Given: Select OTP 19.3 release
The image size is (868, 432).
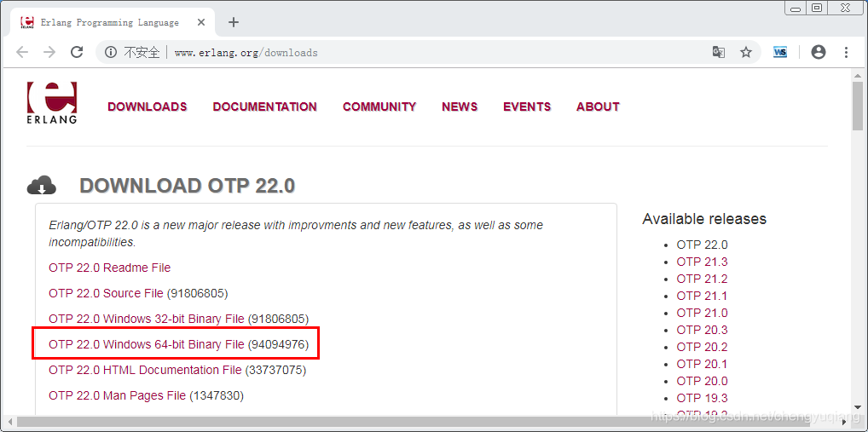Looking at the screenshot, I should (x=702, y=398).
